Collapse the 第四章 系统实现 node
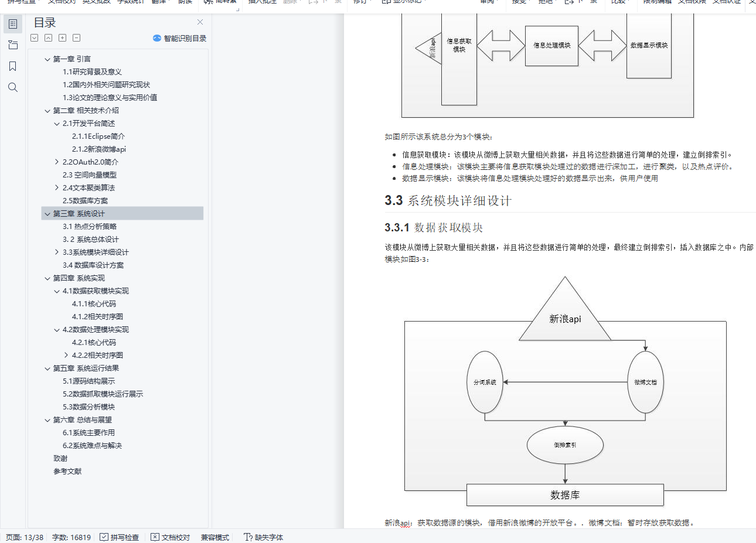756x543 pixels. click(x=47, y=278)
